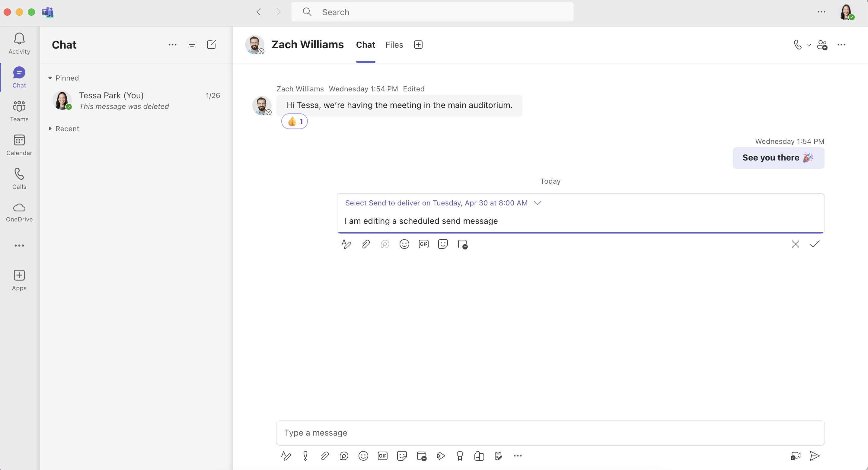Viewport: 868px width, 470px height.
Task: Switch to the Files tab
Action: pyautogui.click(x=394, y=45)
